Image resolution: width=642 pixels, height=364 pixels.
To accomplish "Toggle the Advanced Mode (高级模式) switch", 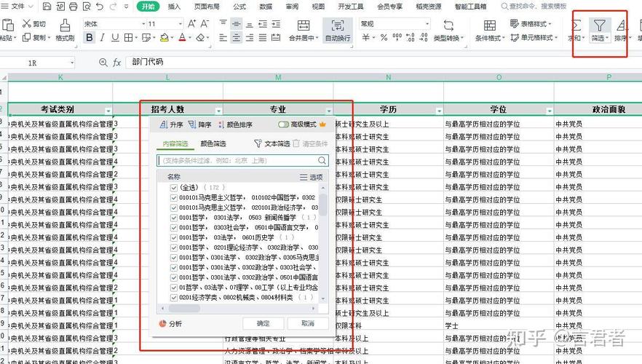I will pos(283,124).
